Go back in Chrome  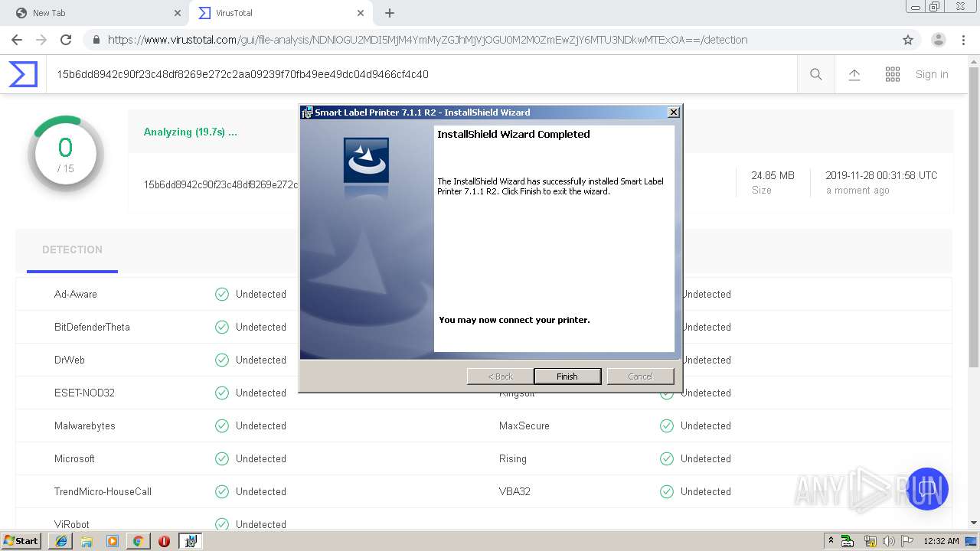(x=17, y=40)
